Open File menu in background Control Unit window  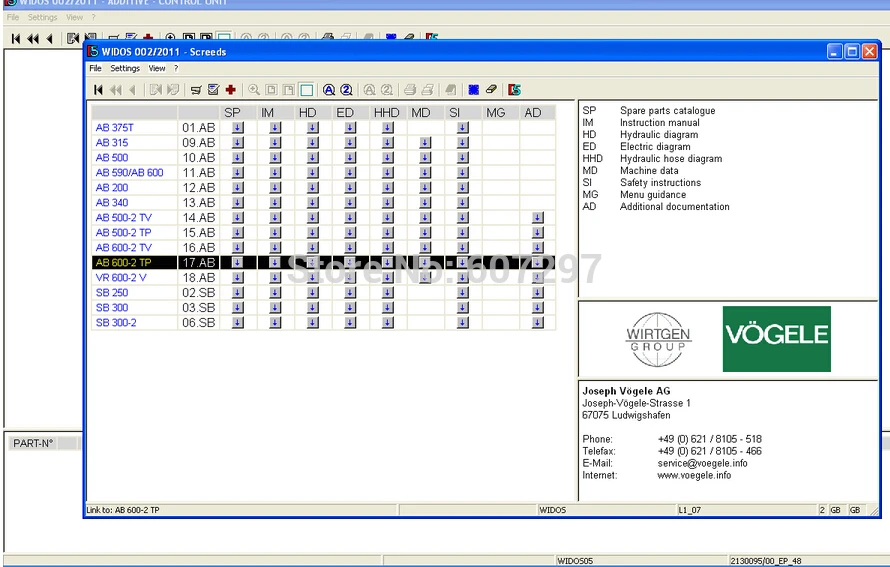click(x=12, y=17)
